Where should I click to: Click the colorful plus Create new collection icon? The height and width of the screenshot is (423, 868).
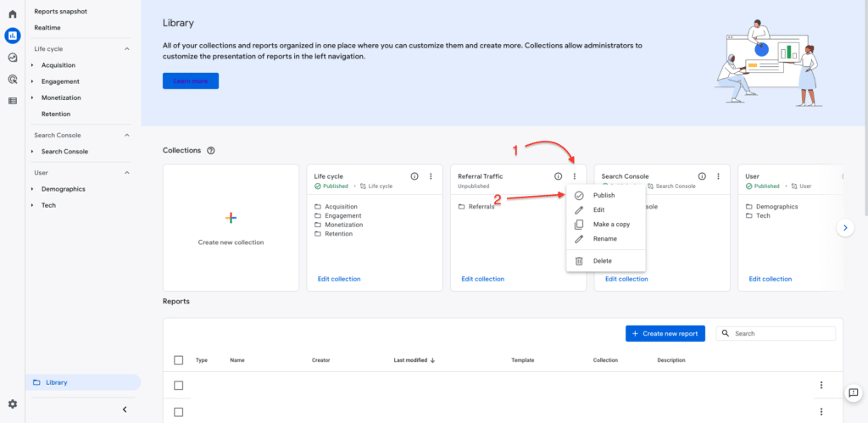click(231, 218)
